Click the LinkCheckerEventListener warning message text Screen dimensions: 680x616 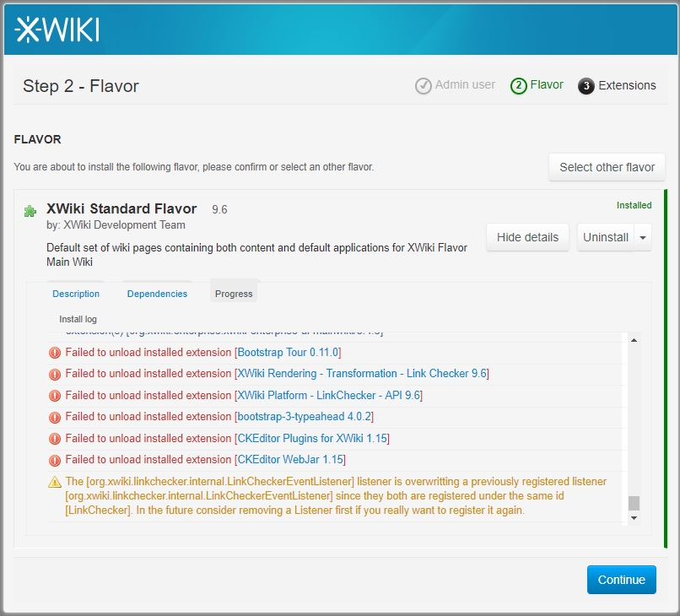pyautogui.click(x=336, y=496)
